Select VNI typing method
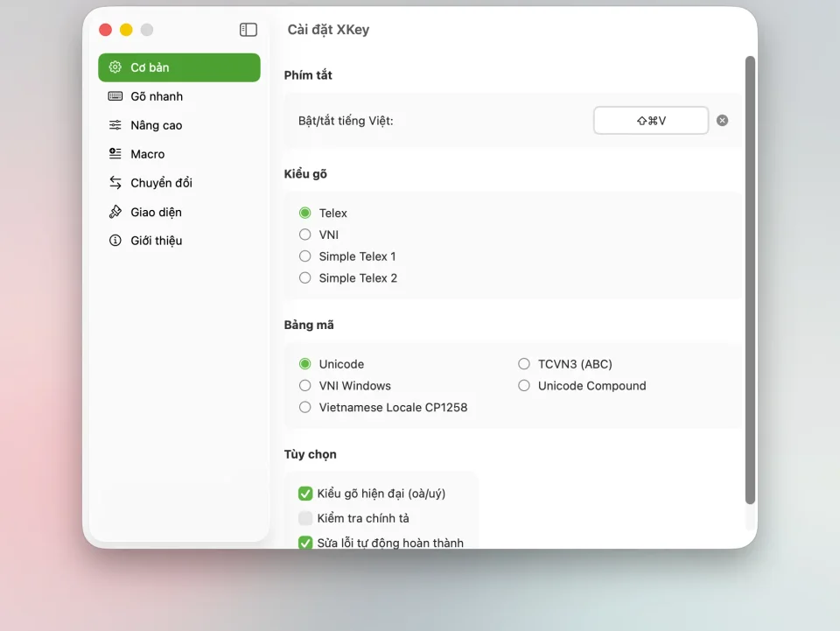This screenshot has height=631, width=840. (304, 235)
